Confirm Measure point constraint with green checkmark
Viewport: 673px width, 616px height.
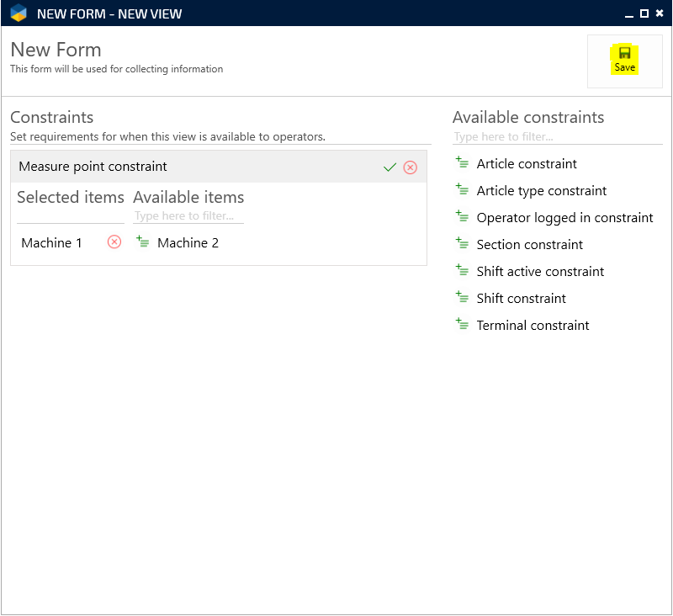pyautogui.click(x=389, y=167)
